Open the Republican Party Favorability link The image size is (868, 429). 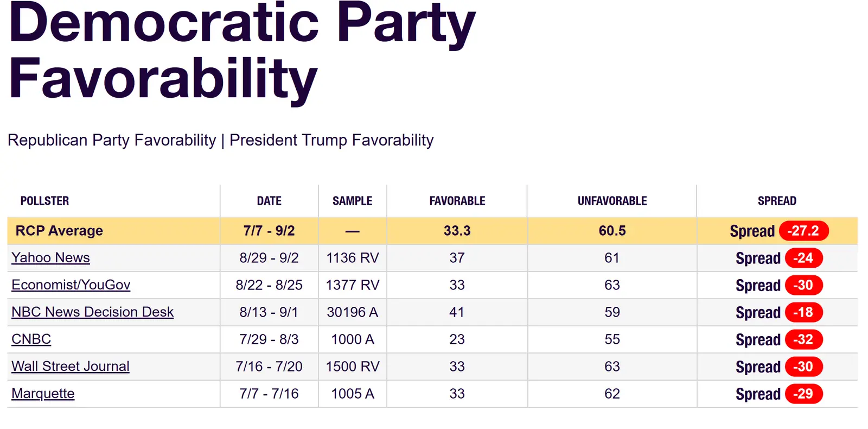coord(112,140)
